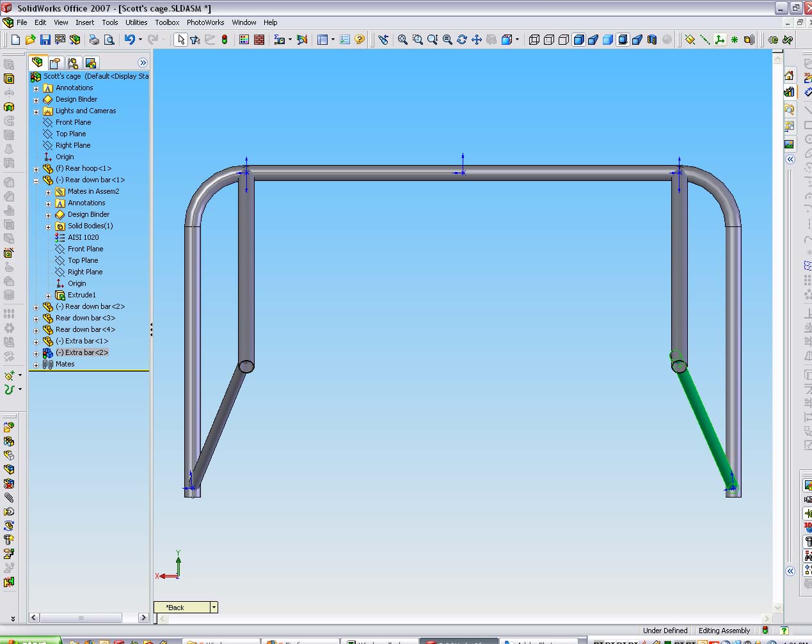The image size is (812, 644).
Task: Click the Rebuild traffic light icon
Action: pyautogui.click(x=225, y=40)
